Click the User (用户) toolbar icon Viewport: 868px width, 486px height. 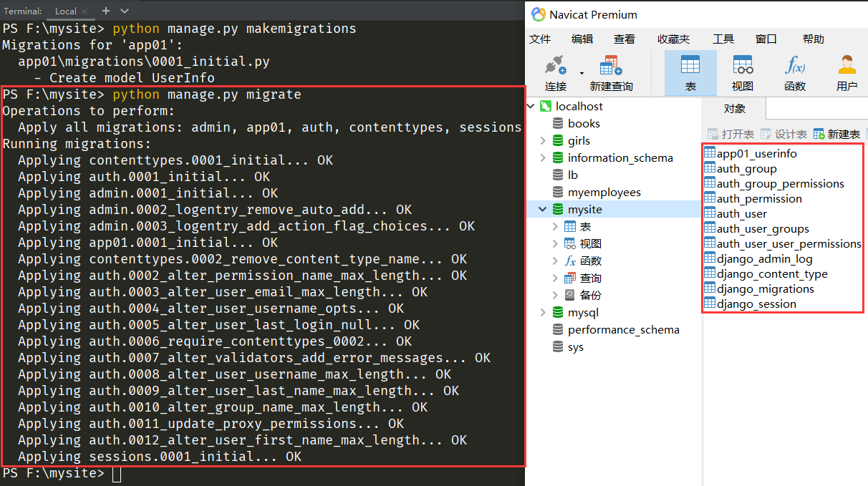847,66
